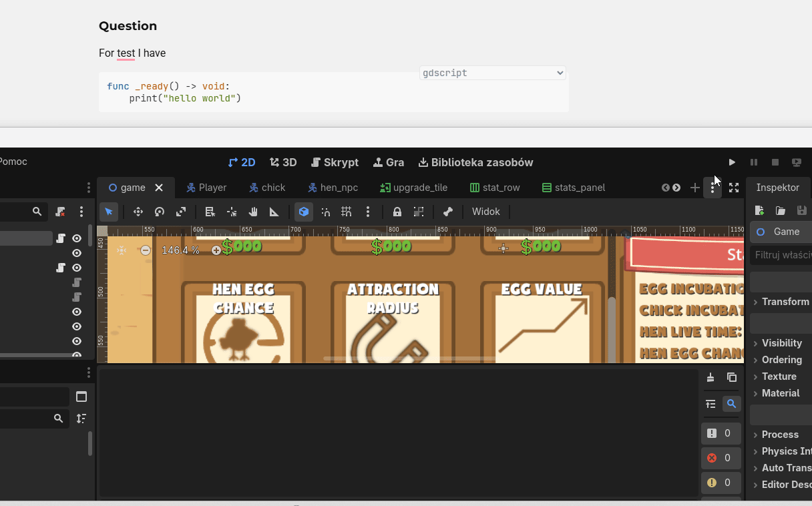
Task: Pick the Pan mode hand tool
Action: 253,212
